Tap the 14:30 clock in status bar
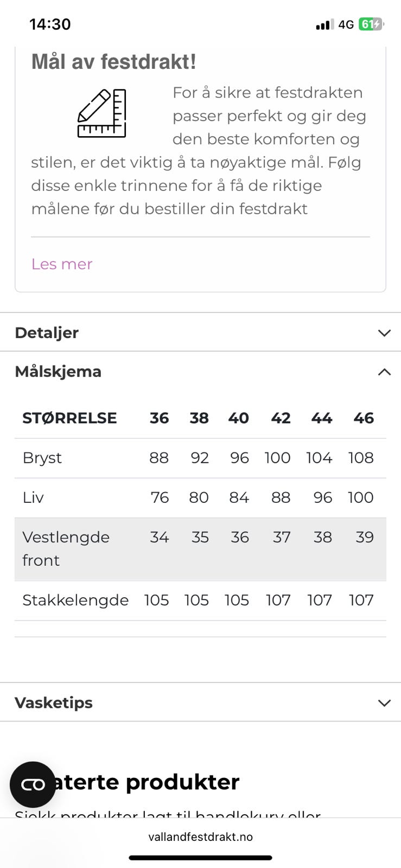This screenshot has height=868, width=401. pyautogui.click(x=50, y=24)
